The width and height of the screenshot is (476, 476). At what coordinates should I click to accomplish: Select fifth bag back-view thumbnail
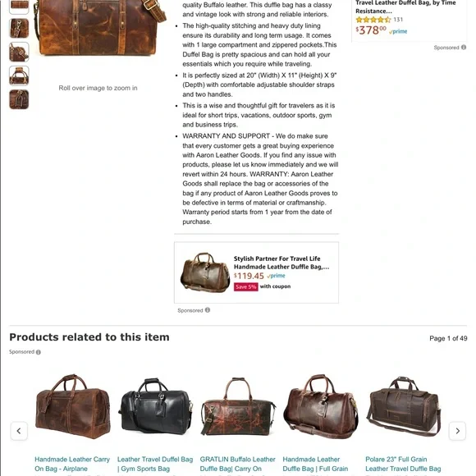(19, 99)
